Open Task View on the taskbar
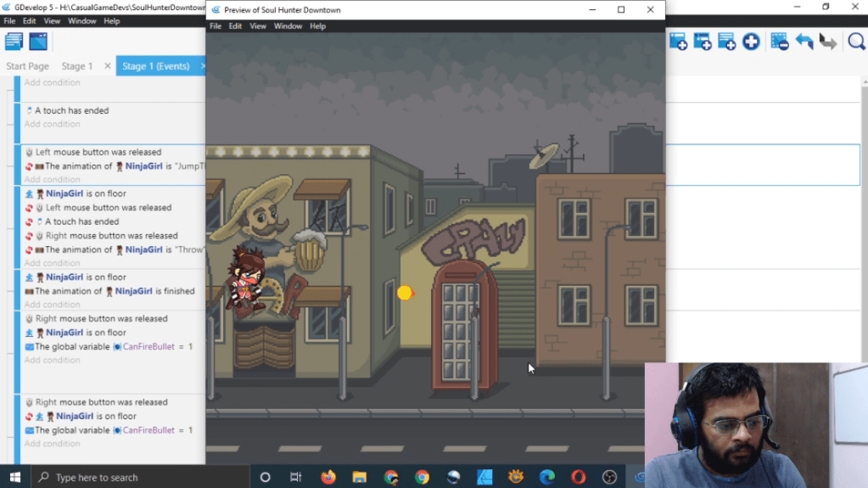Image resolution: width=868 pixels, height=488 pixels. click(295, 477)
